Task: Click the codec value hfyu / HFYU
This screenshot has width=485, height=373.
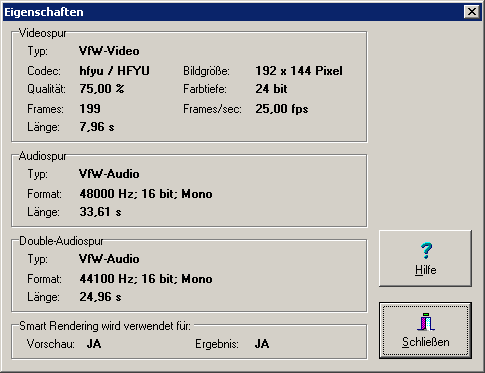Action: (114, 71)
